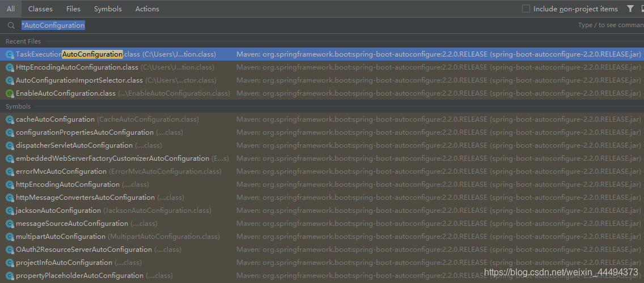
Task: Switch to the Actions tab
Action: coord(147,8)
